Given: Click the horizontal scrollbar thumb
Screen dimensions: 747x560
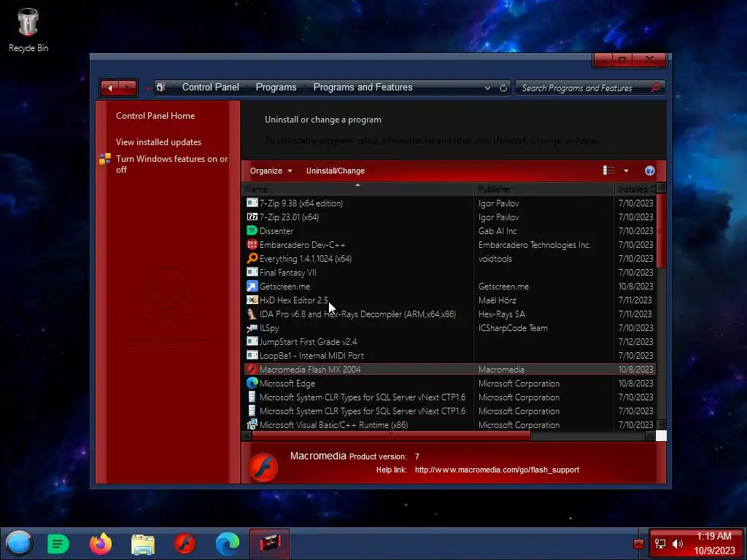Looking at the screenshot, I should 391,435.
